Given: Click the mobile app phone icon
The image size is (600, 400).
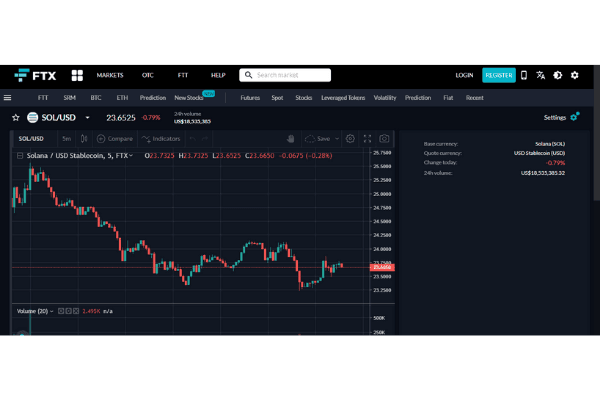Looking at the screenshot, I should click(x=525, y=75).
